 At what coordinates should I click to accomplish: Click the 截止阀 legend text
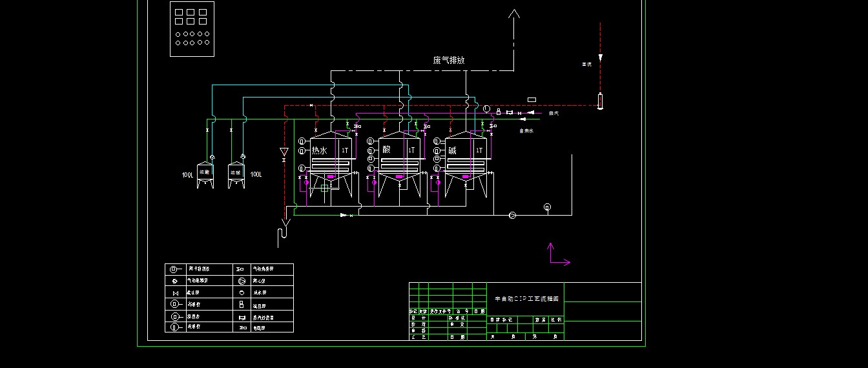[x=193, y=292]
